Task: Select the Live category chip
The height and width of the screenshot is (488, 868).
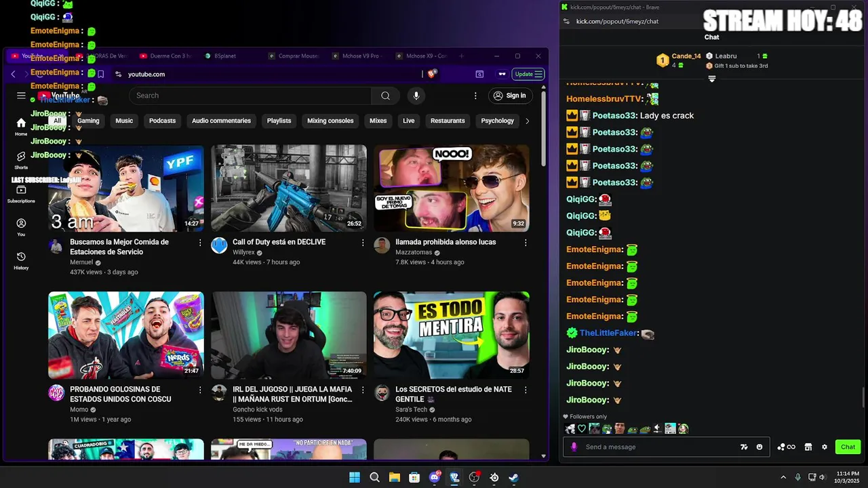Action: (x=408, y=121)
